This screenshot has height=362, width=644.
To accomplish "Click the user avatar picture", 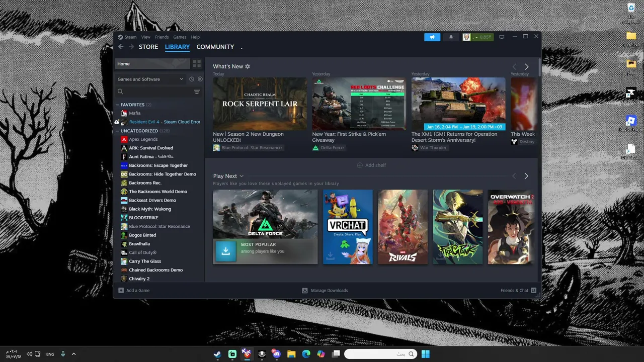I will tap(466, 37).
